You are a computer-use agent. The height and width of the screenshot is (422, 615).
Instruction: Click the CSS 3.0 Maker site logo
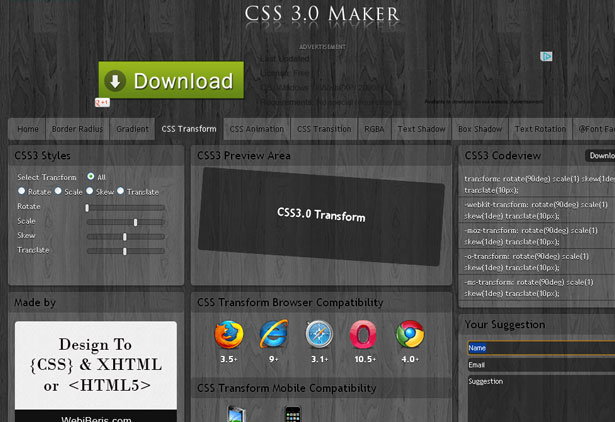click(322, 14)
